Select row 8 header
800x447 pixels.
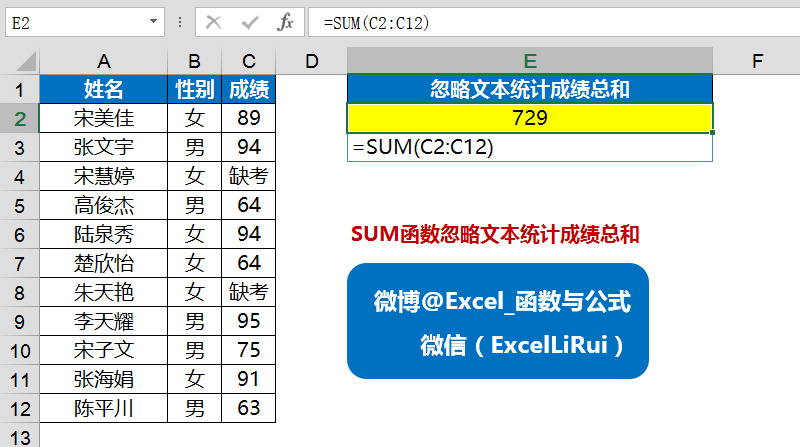(x=19, y=293)
